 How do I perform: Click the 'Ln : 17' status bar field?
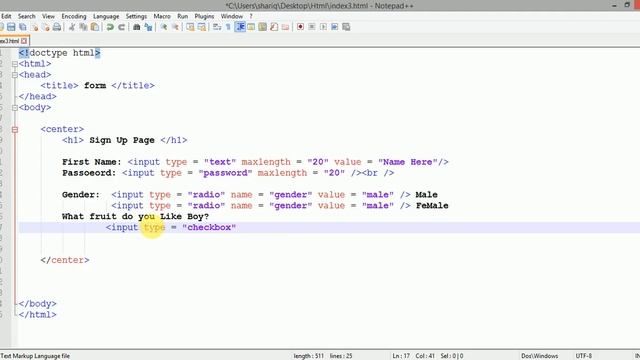tap(401, 356)
